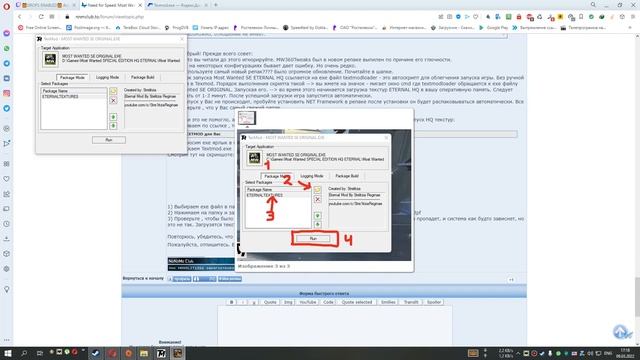640x360 pixels.
Task: Switch to Package Mode tab in Textmod
Action: (x=72, y=77)
